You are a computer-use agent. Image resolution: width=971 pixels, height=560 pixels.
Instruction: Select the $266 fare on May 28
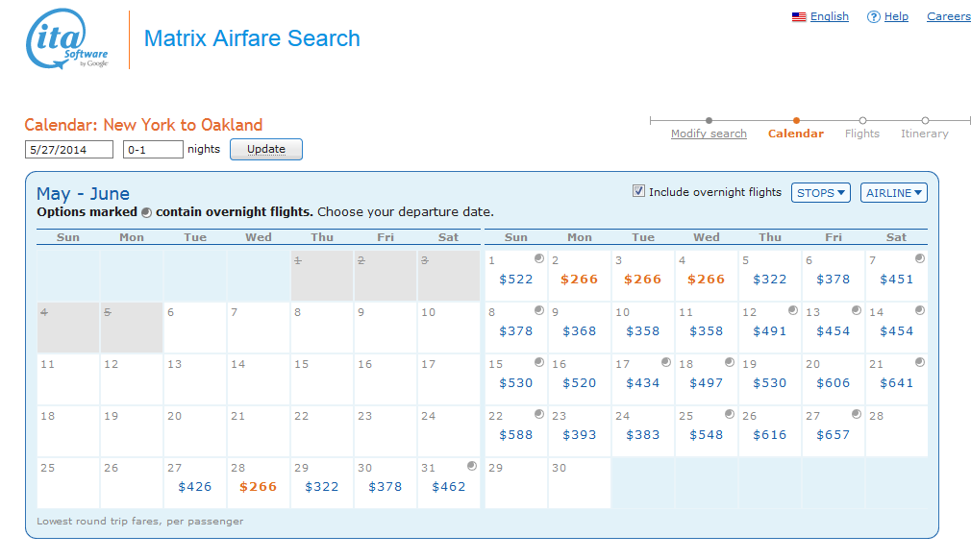click(258, 487)
